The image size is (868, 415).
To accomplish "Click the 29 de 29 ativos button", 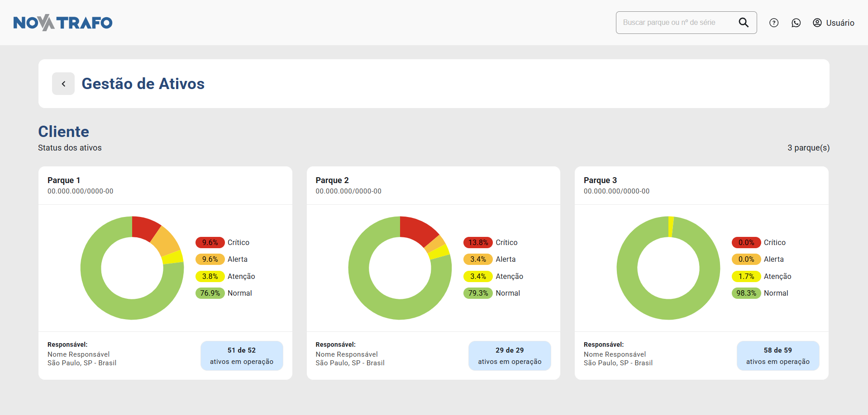I will pyautogui.click(x=510, y=356).
